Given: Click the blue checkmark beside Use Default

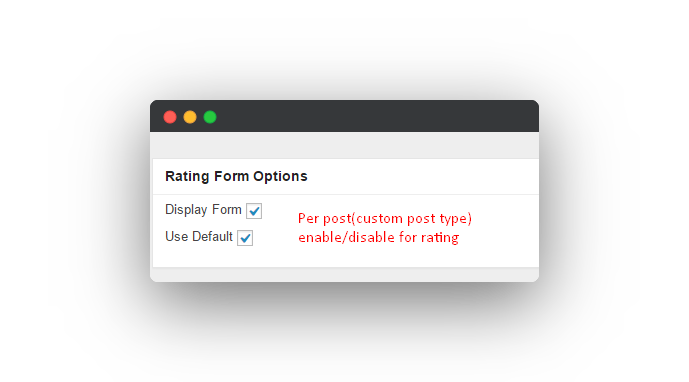Looking at the screenshot, I should click(x=246, y=238).
